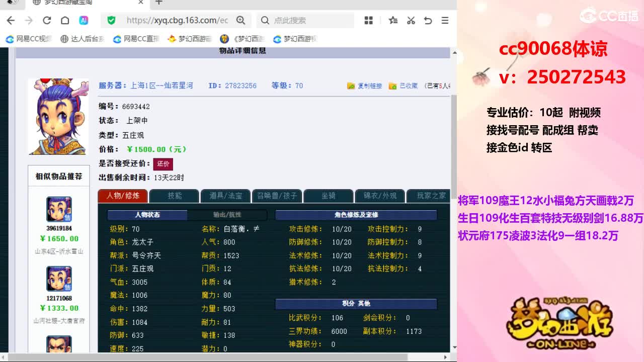This screenshot has height=362, width=644.
Task: Open the 坐骑 tab
Action: [x=329, y=196]
